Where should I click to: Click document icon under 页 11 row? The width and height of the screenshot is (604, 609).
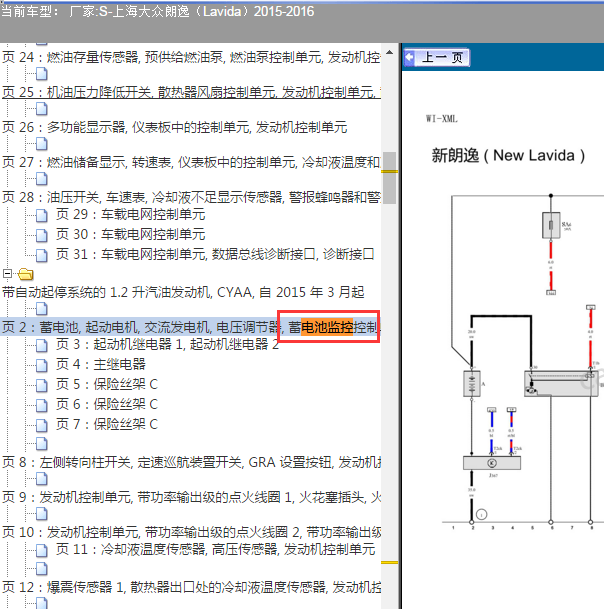pyautogui.click(x=42, y=569)
